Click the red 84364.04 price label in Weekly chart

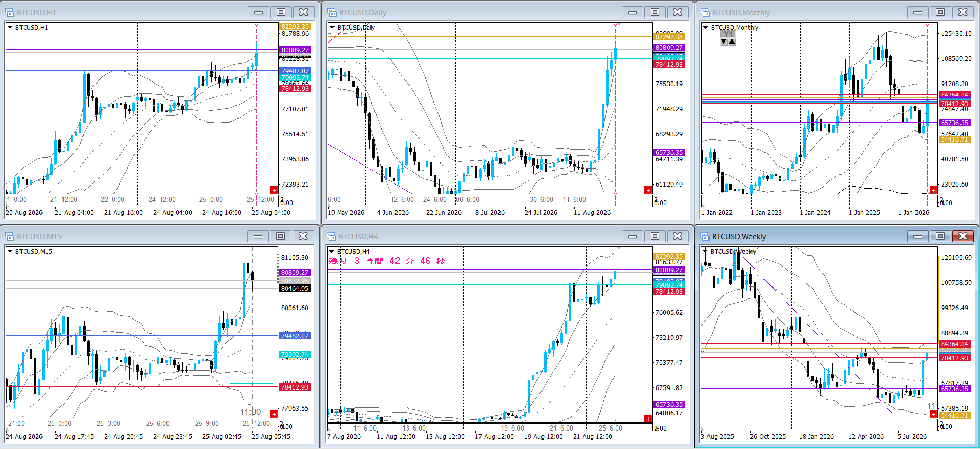click(x=954, y=344)
